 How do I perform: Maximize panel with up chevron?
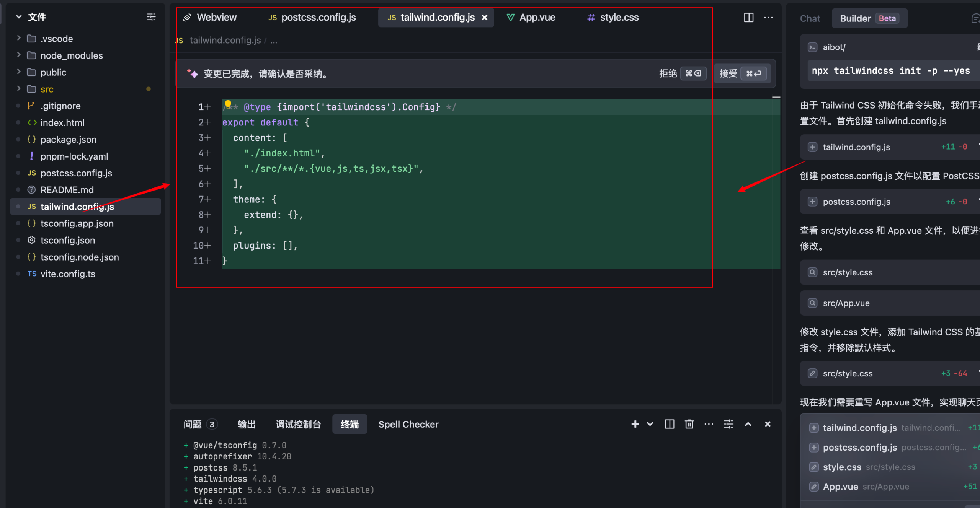click(748, 424)
